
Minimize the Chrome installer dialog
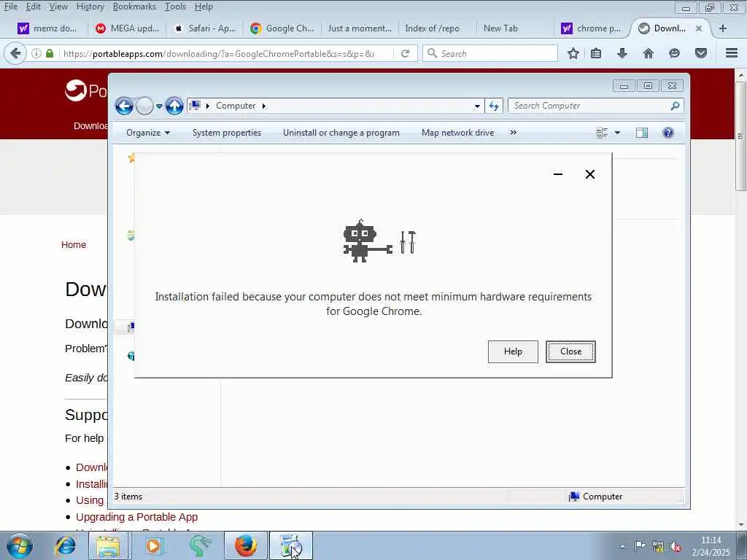coord(558,174)
